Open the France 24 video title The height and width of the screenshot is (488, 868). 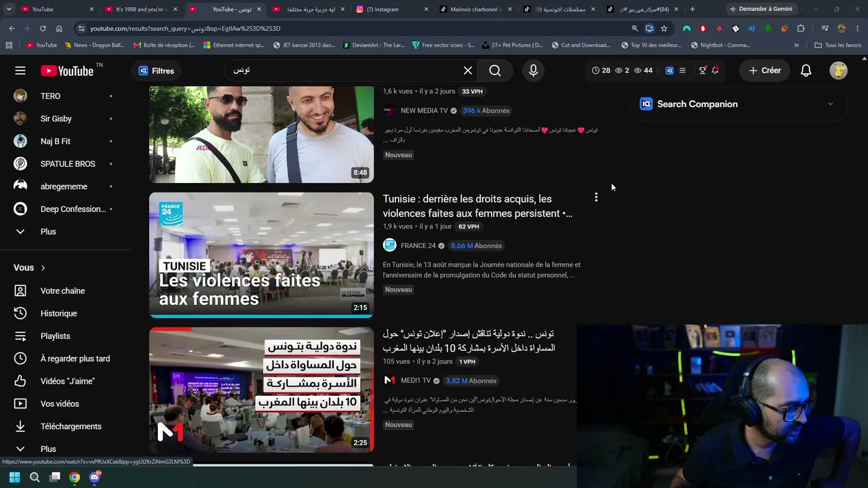pyautogui.click(x=477, y=206)
